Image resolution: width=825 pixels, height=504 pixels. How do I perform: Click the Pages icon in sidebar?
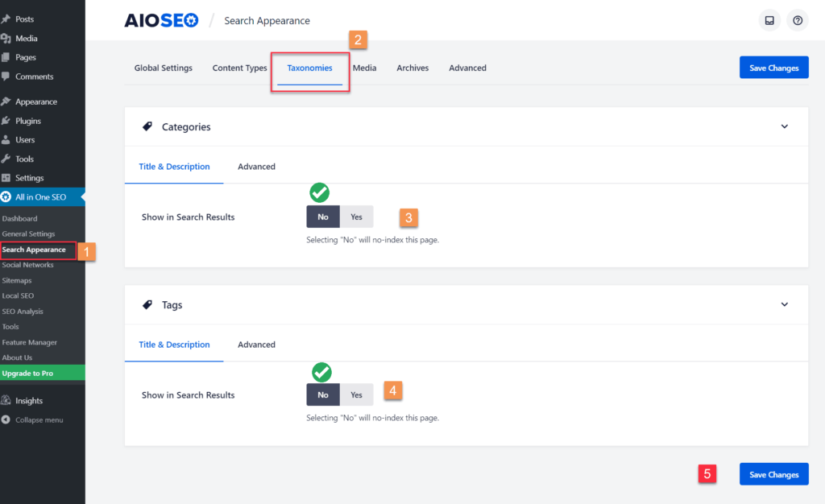(x=6, y=57)
